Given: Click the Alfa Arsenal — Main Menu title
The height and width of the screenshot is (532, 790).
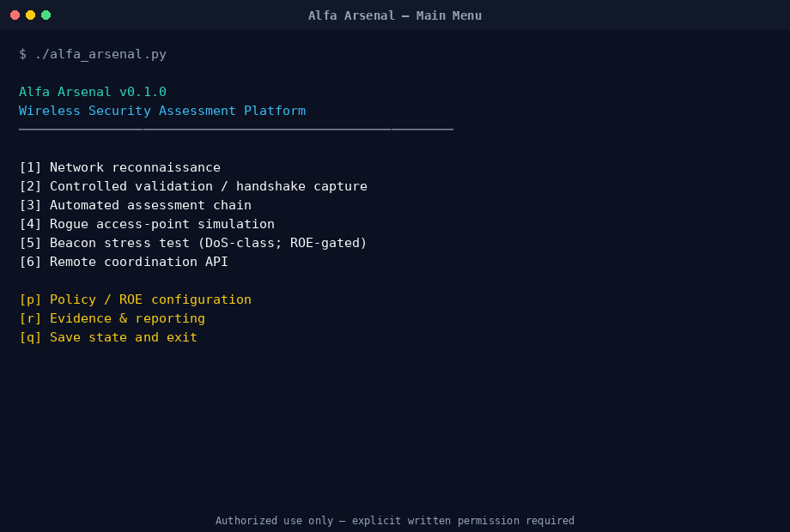Looking at the screenshot, I should pos(395,15).
